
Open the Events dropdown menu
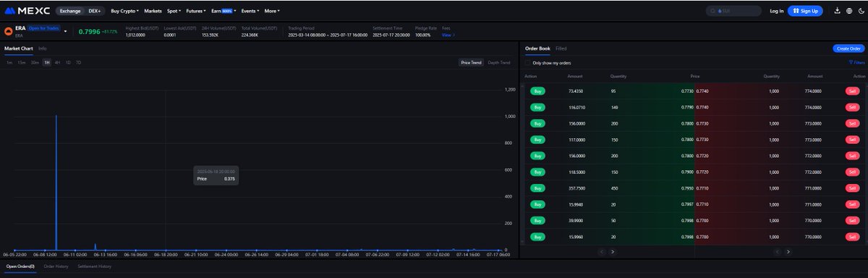click(251, 11)
